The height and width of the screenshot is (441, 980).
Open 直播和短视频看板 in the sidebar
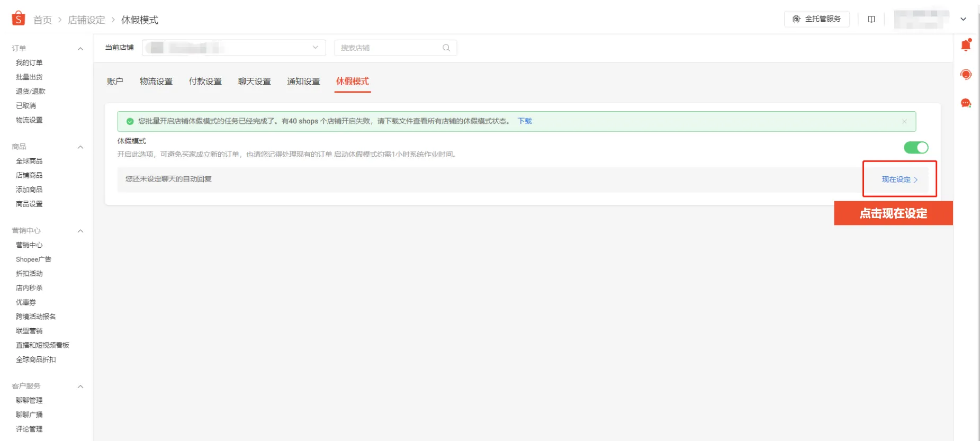(42, 345)
